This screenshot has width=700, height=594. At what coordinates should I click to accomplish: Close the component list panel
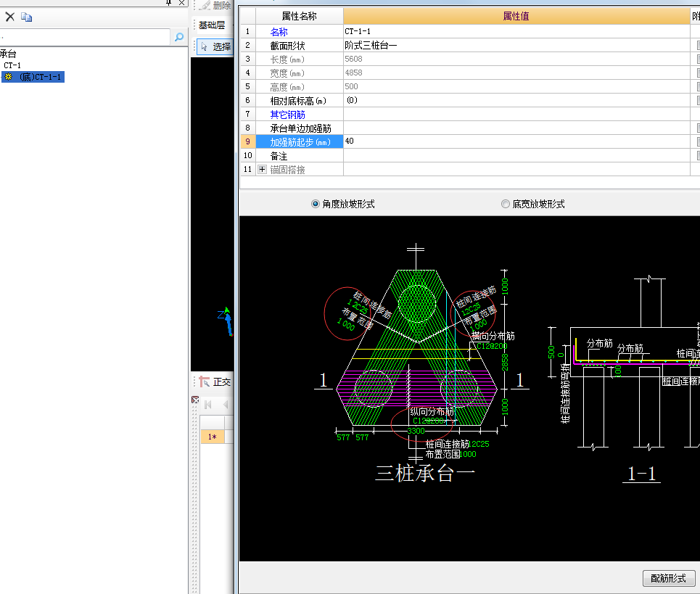point(181,2)
